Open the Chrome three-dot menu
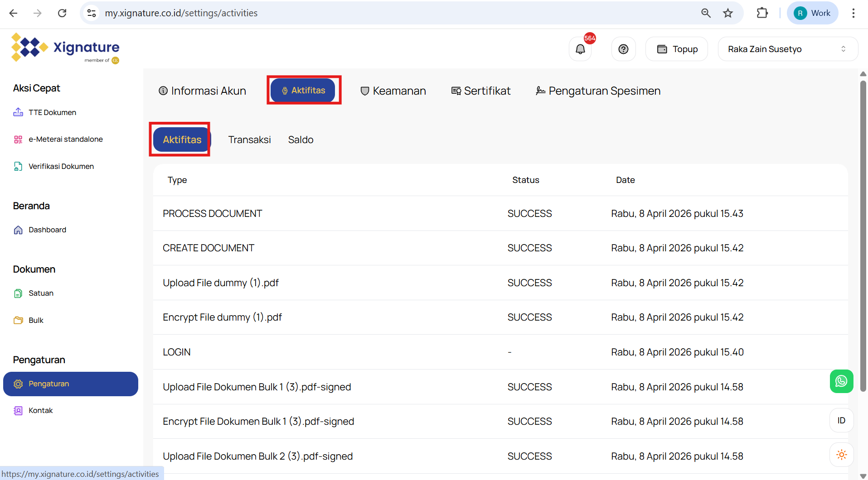868x480 pixels. 853,13
